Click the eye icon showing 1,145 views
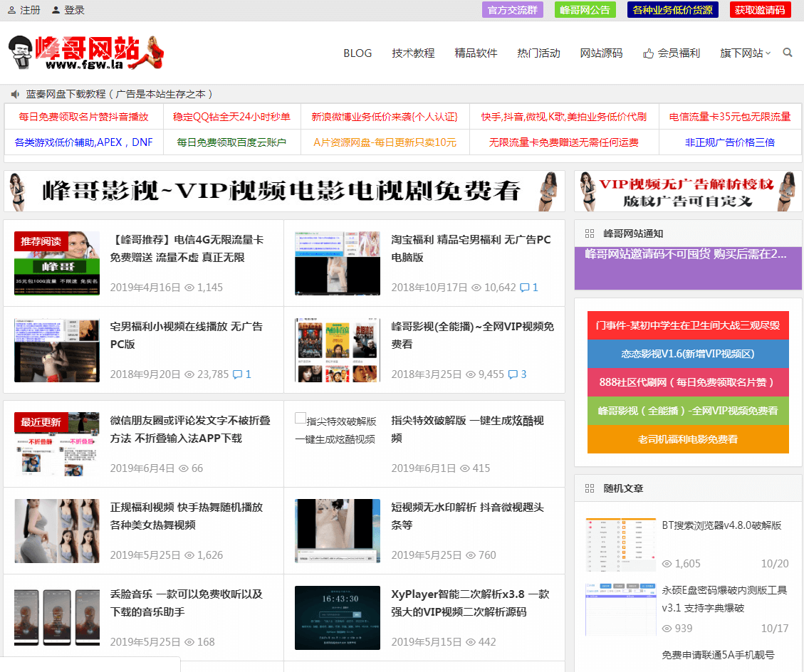 [188, 287]
